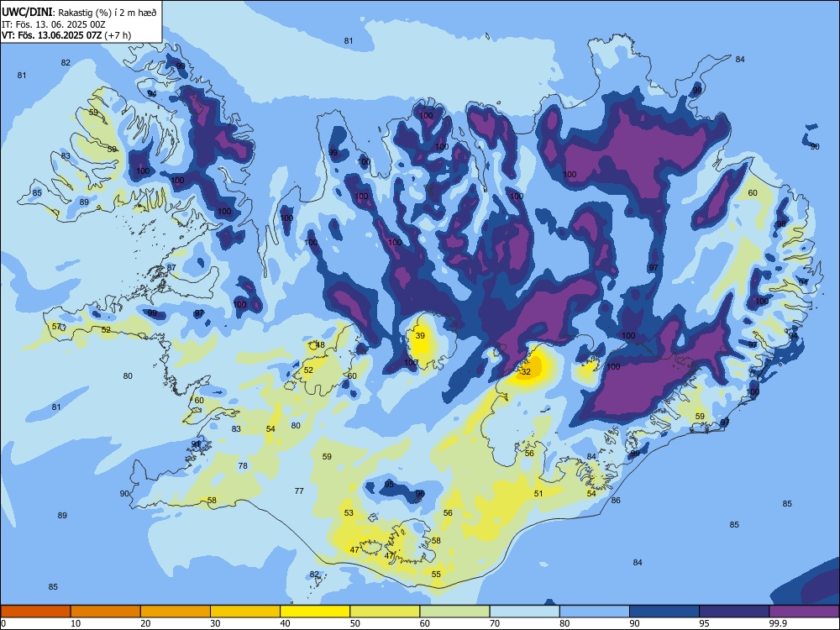This screenshot has height=630, width=840.
Task: Click the '51' humidity value in the southeast
Action: 538,493
